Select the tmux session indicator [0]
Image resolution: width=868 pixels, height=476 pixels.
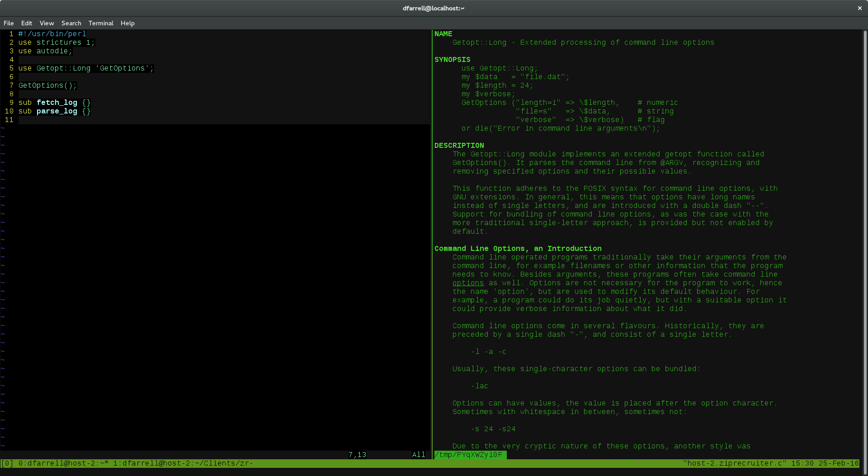(x=7, y=463)
